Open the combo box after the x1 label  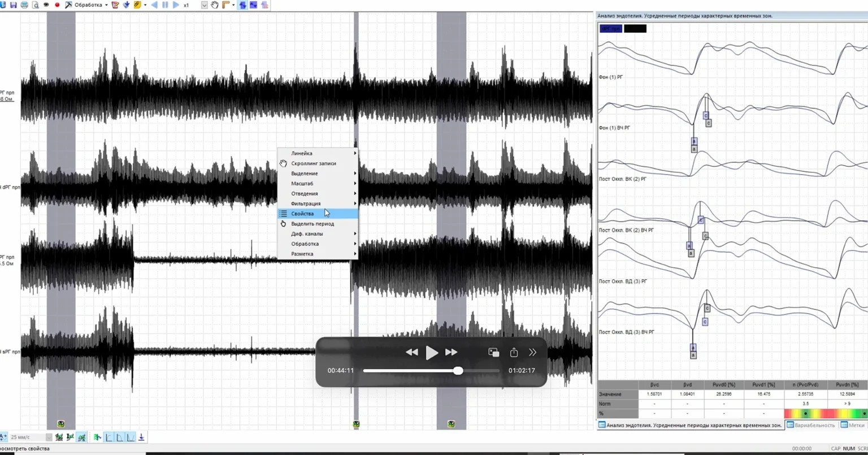[205, 5]
